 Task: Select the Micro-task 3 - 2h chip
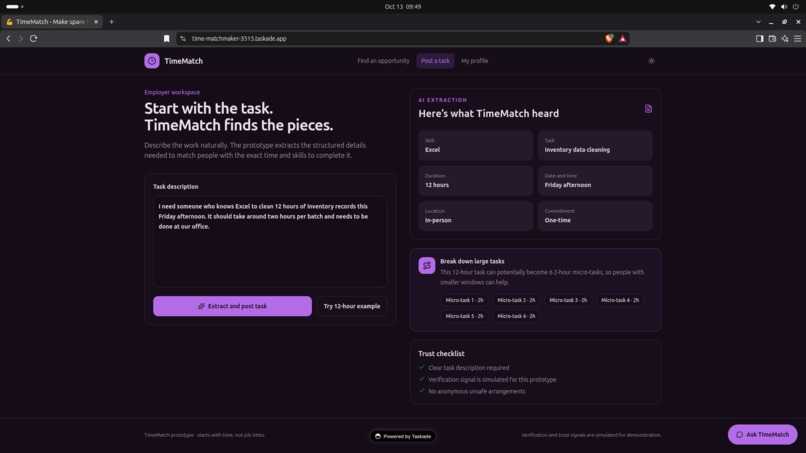(x=568, y=300)
